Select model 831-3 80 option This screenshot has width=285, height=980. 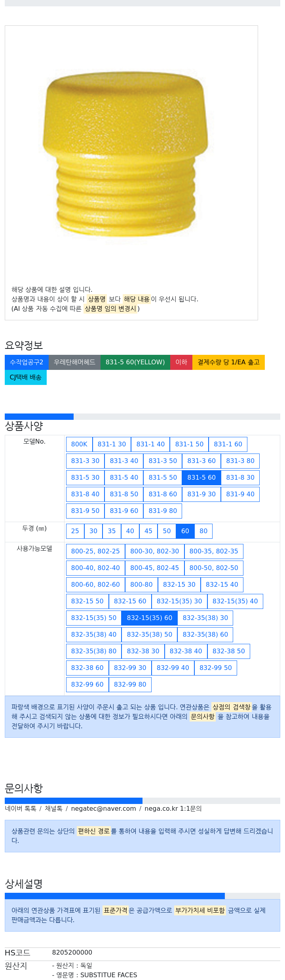(x=240, y=461)
